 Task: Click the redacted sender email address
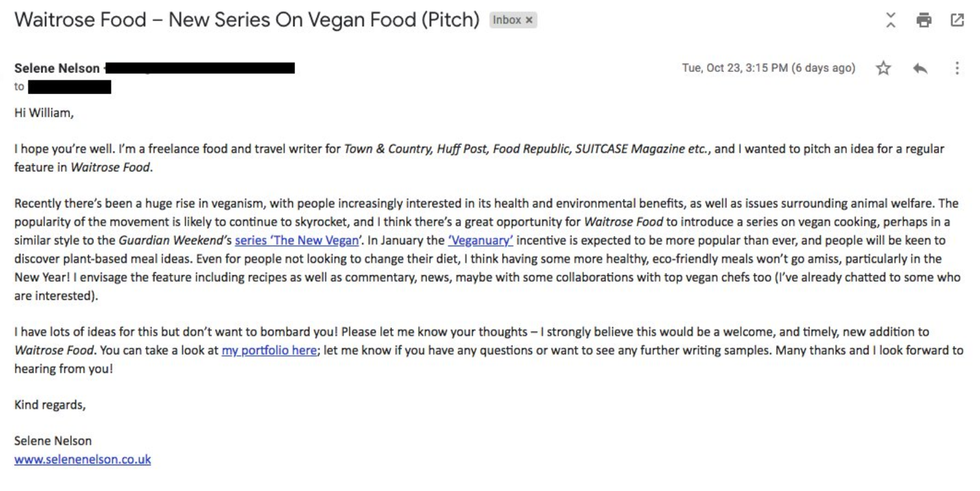coord(200,68)
